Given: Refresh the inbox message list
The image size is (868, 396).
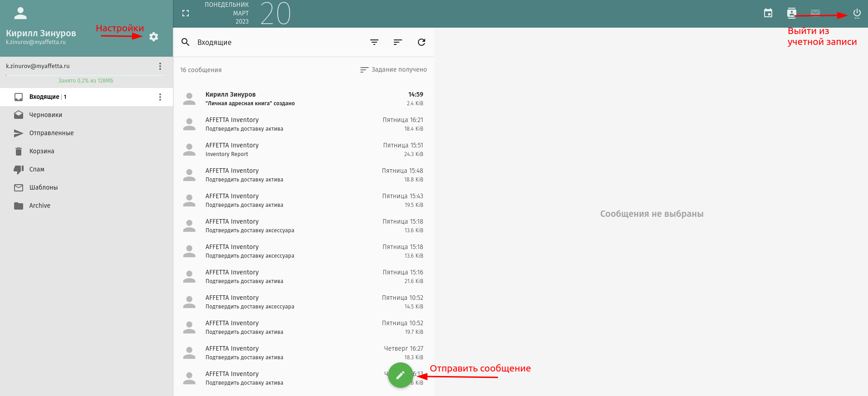Looking at the screenshot, I should [x=422, y=42].
